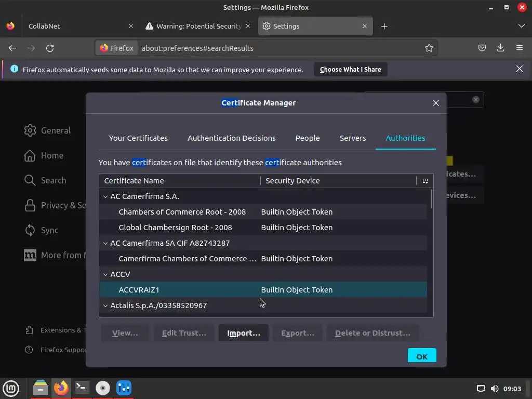Click the disc icon in taskbar
Image resolution: width=532 pixels, height=399 pixels.
[102, 388]
